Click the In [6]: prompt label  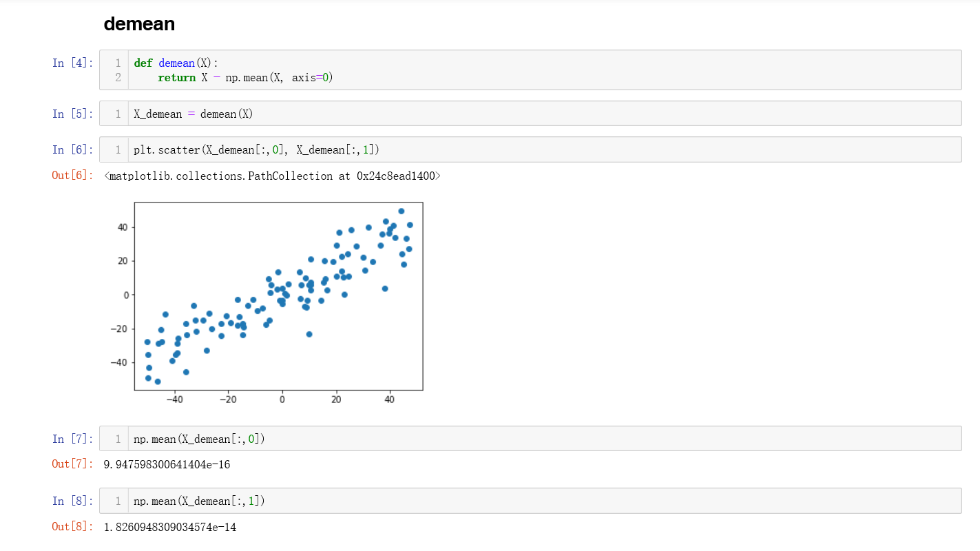click(72, 149)
